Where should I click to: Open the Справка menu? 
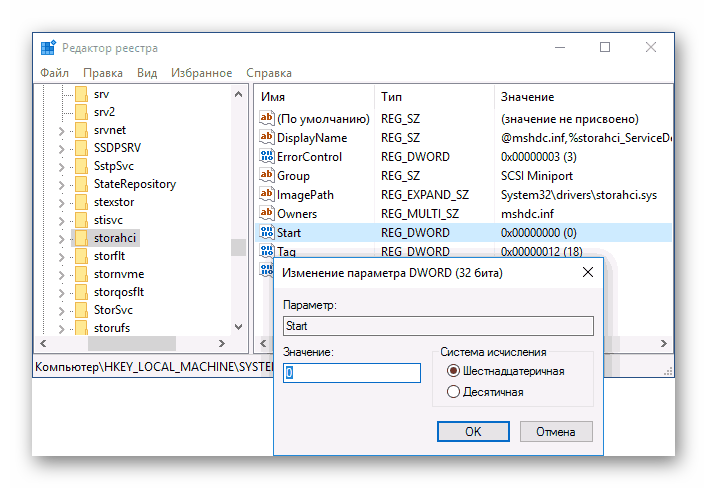(269, 73)
